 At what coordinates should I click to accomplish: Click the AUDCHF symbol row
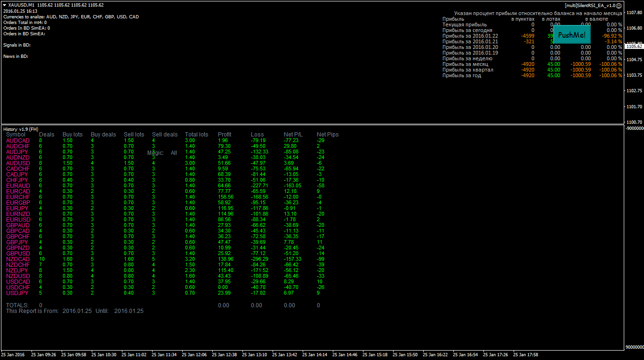tap(18, 146)
